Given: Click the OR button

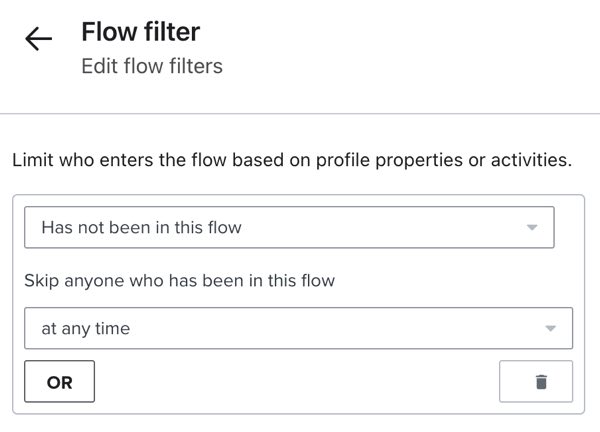Looking at the screenshot, I should point(59,382).
